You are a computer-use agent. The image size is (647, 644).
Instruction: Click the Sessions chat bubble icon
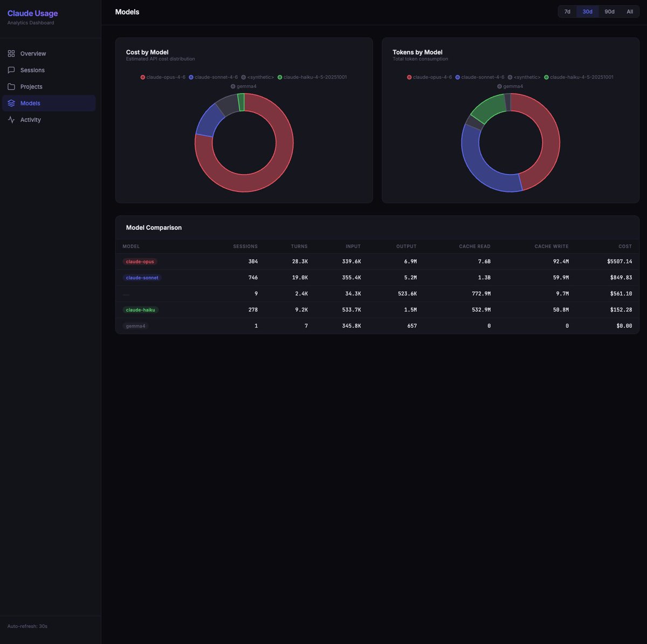tap(11, 70)
